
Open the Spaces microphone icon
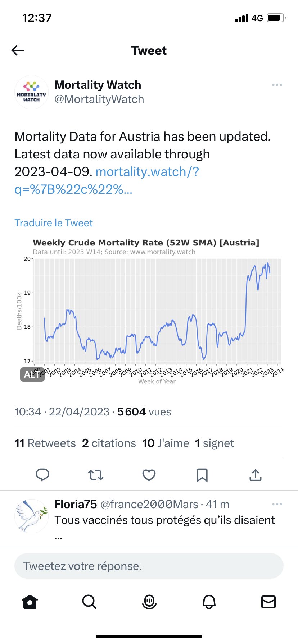pos(149,601)
